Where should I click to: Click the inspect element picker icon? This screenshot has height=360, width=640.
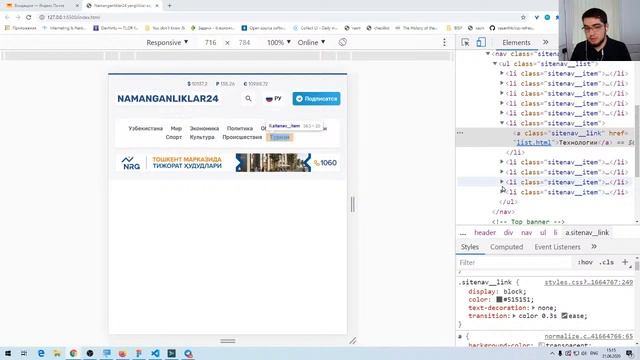pyautogui.click(x=465, y=42)
